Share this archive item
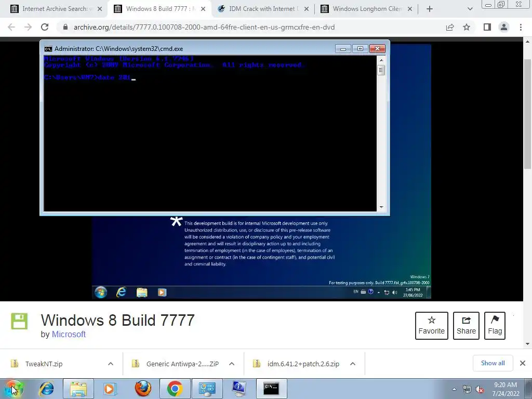Image resolution: width=532 pixels, height=399 pixels. point(466,326)
